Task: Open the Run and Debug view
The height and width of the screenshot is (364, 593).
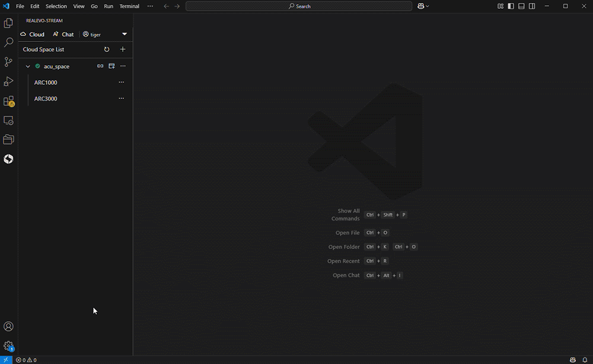Action: point(8,81)
